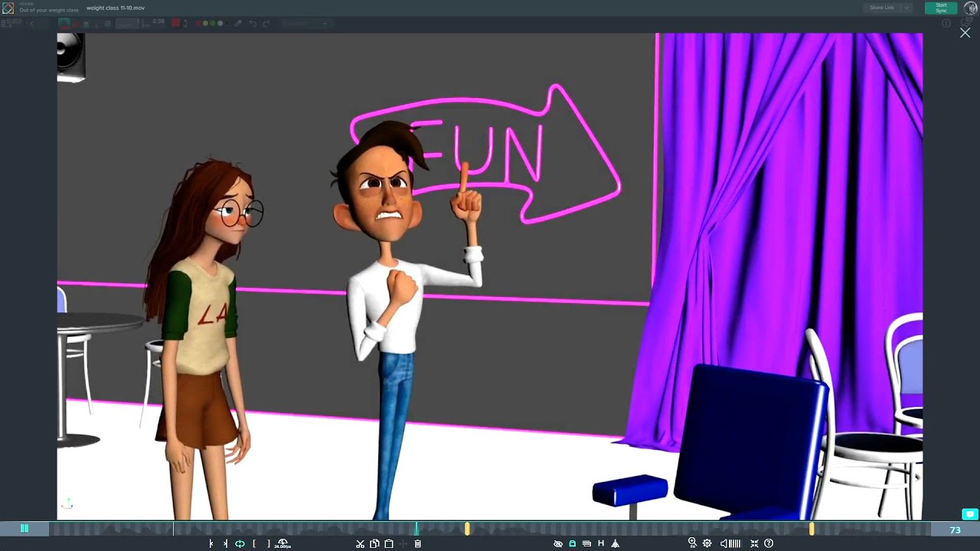Viewport: 980px width, 551px height.
Task: Set the out-point bracket
Action: tap(269, 543)
